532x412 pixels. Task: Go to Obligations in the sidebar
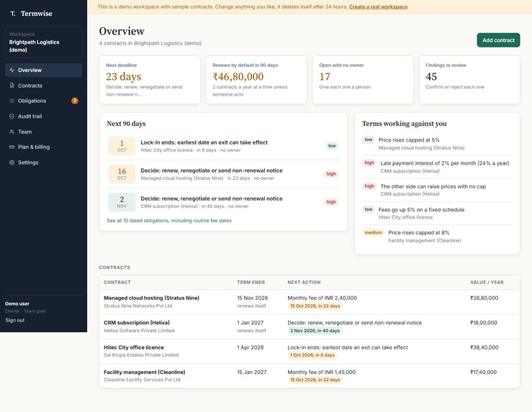tap(43, 101)
